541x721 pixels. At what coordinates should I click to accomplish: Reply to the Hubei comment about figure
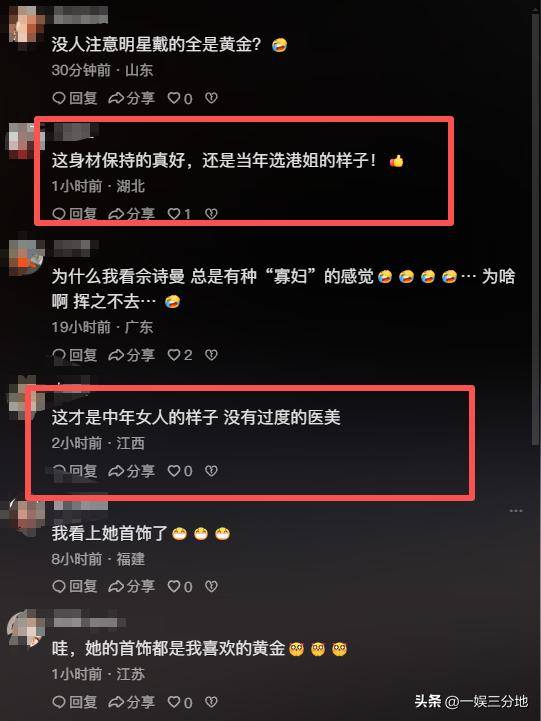[x=74, y=214]
